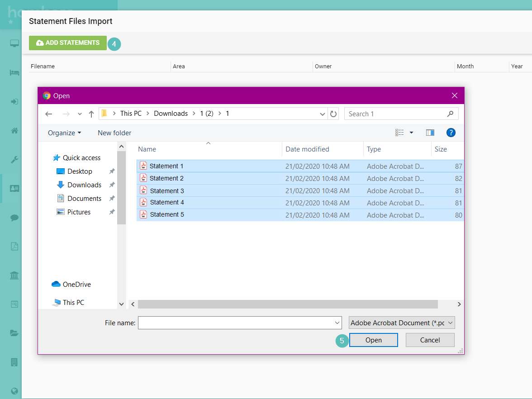Screen dimensions: 532x399
Task: Click the back navigation arrow
Action: pos(49,114)
